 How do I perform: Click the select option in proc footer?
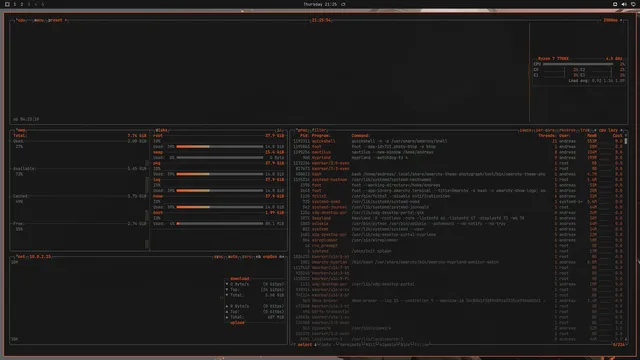pyautogui.click(x=304, y=345)
